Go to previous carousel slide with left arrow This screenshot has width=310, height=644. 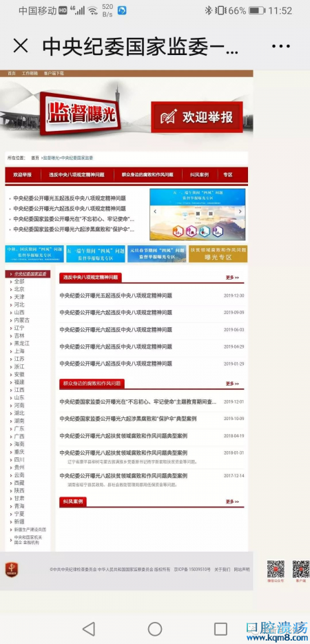(155, 211)
